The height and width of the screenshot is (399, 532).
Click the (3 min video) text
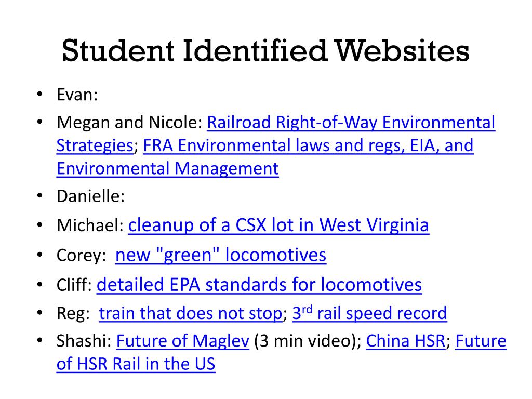click(x=308, y=341)
